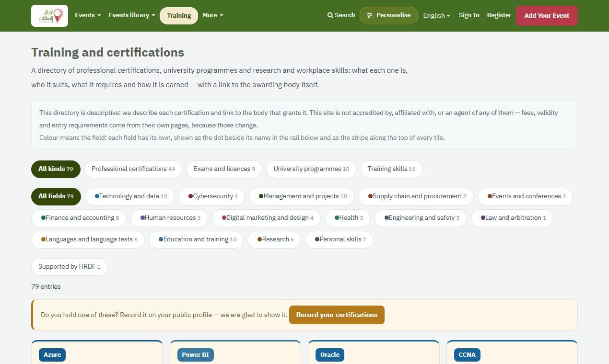This screenshot has height=364, width=609.
Task: Pick the Research field chip
Action: [x=274, y=239]
